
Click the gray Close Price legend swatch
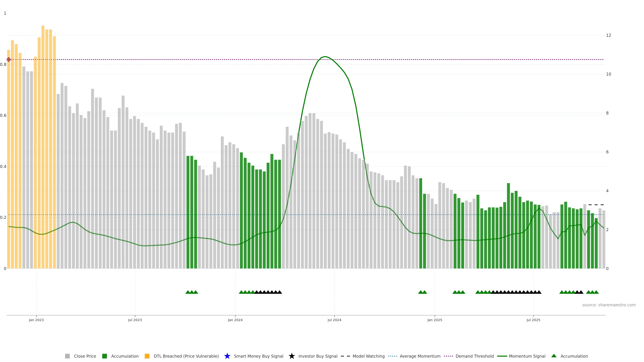[x=67, y=356]
